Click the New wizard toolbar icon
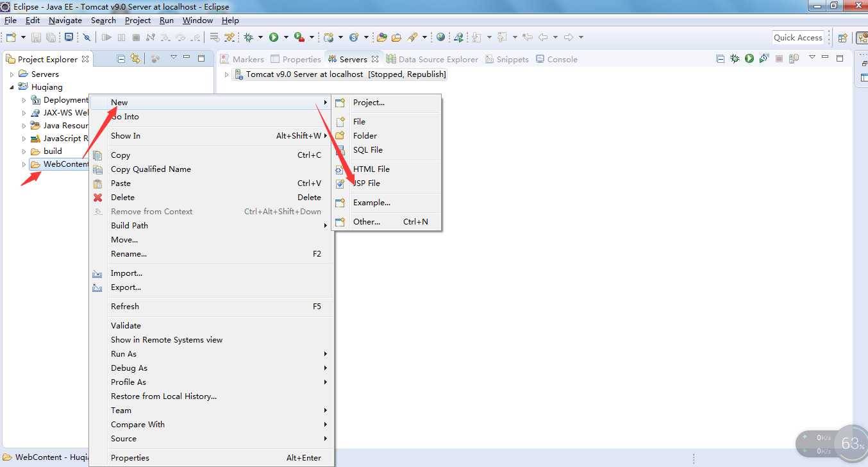 (11, 37)
